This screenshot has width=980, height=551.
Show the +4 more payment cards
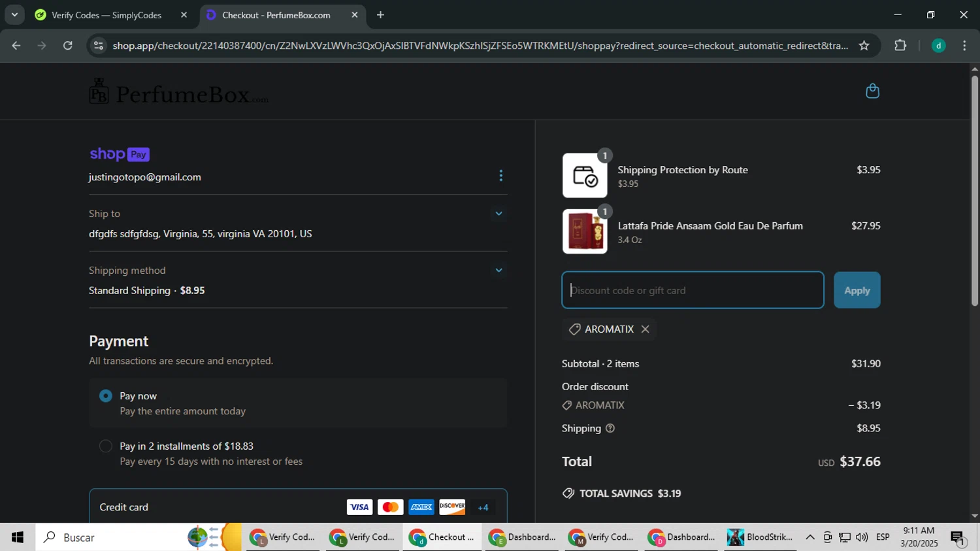click(483, 507)
